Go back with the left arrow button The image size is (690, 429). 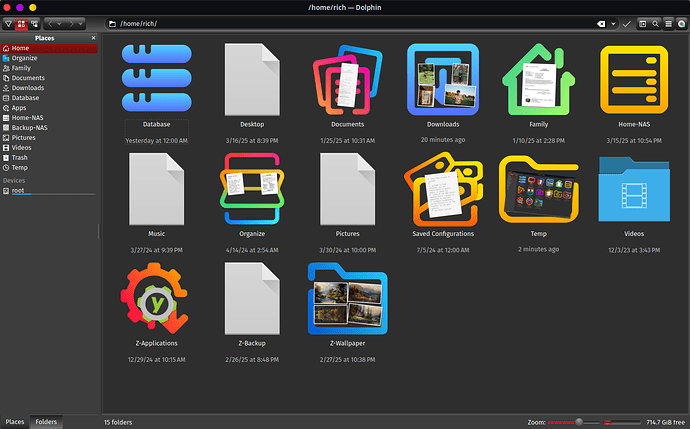(x=50, y=24)
